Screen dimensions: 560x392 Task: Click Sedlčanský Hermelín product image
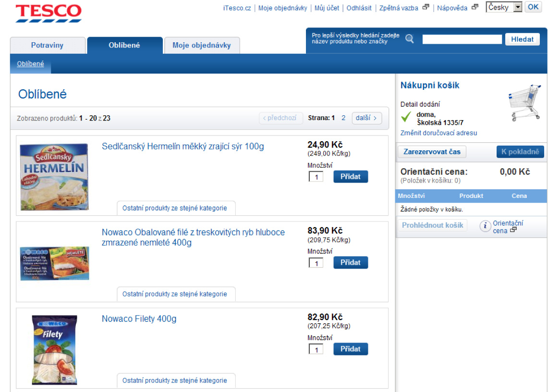[x=54, y=176]
